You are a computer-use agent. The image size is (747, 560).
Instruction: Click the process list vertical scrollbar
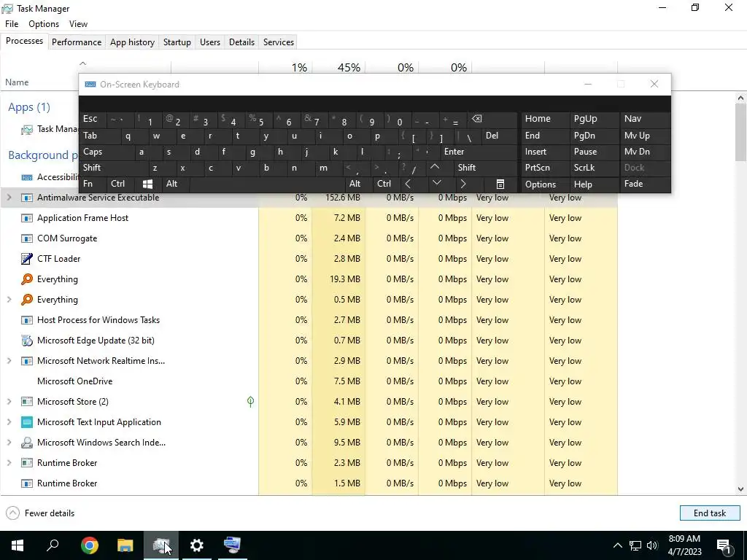pyautogui.click(x=741, y=293)
